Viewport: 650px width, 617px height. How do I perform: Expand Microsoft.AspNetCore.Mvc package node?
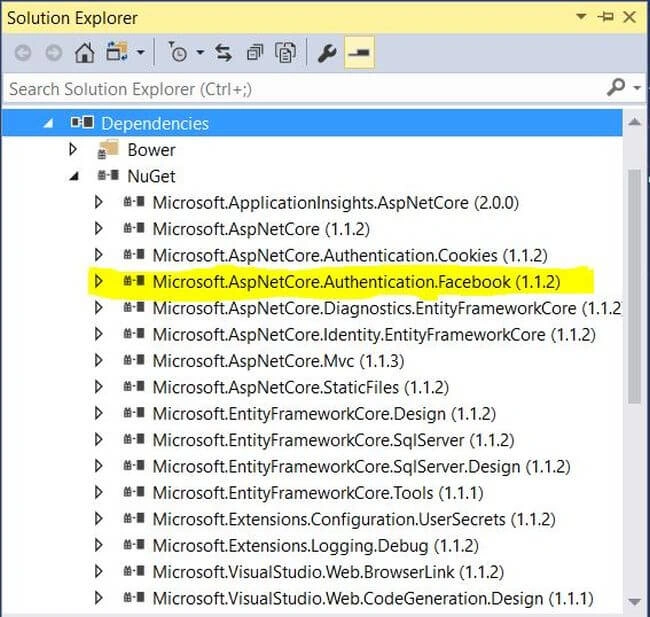(x=99, y=361)
